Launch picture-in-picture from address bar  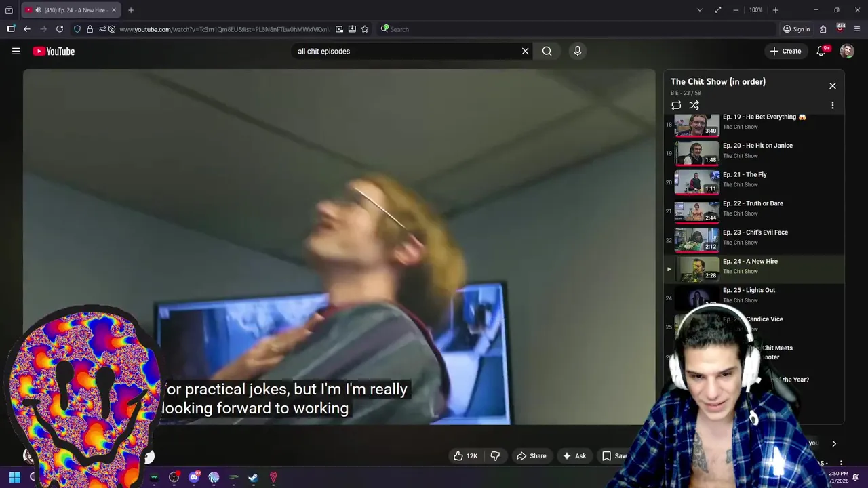pyautogui.click(x=339, y=29)
